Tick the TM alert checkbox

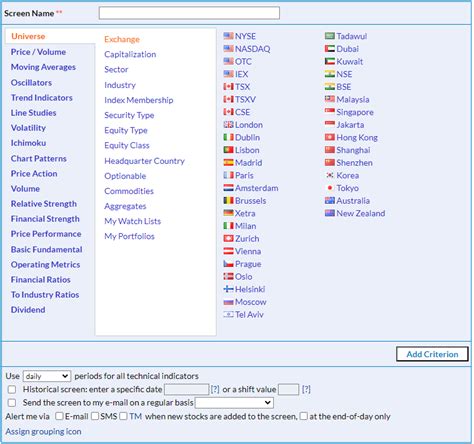[x=123, y=416]
